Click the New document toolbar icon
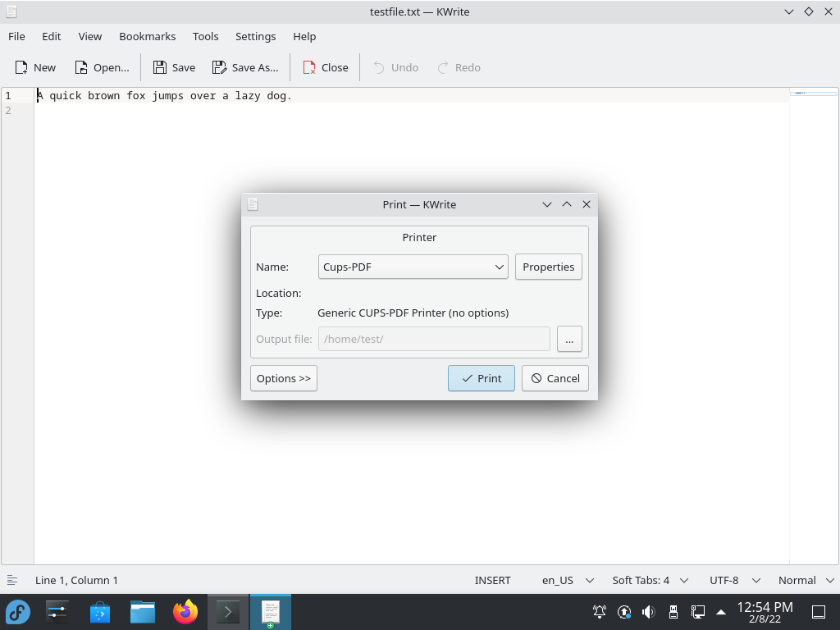The width and height of the screenshot is (840, 630). click(x=21, y=67)
